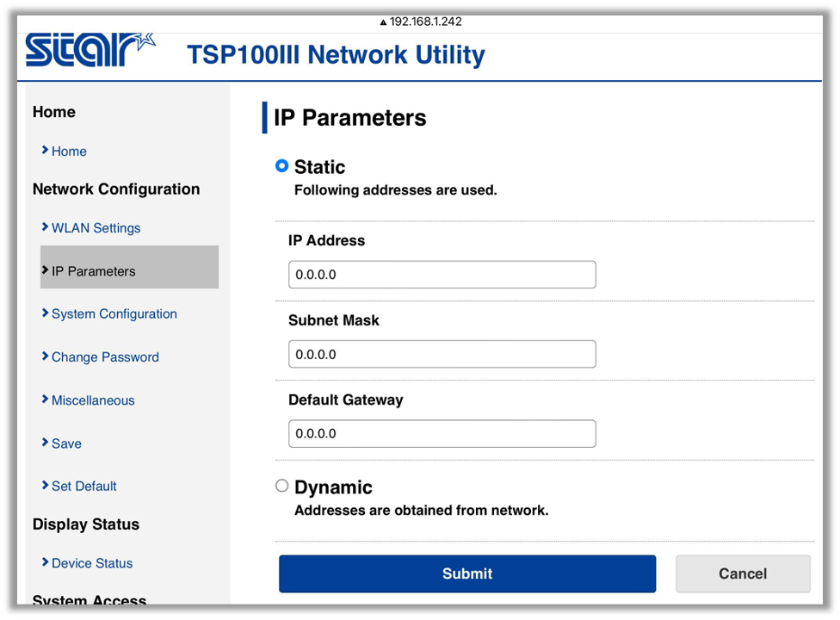
Task: Go to Device Status page
Action: point(92,563)
